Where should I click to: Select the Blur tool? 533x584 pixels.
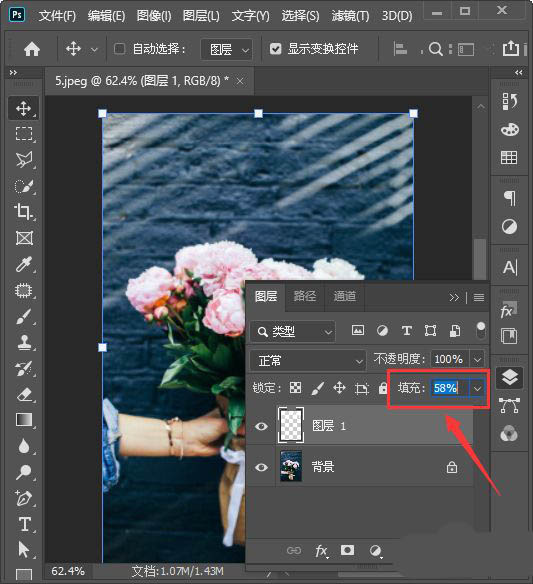[x=24, y=446]
